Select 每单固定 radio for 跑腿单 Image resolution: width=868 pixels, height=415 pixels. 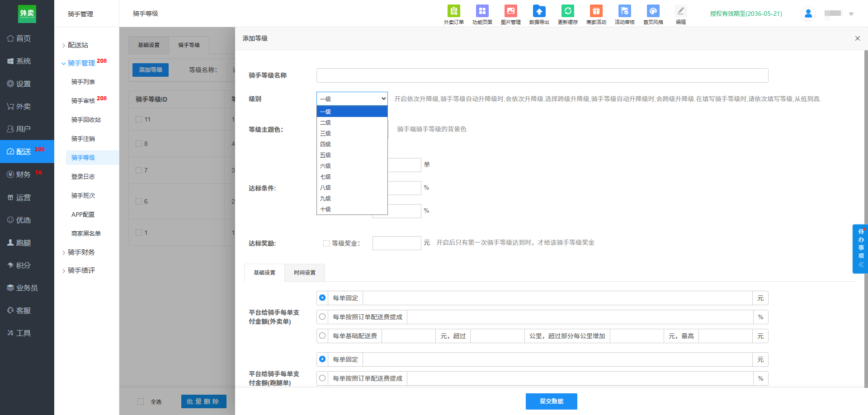pos(322,359)
